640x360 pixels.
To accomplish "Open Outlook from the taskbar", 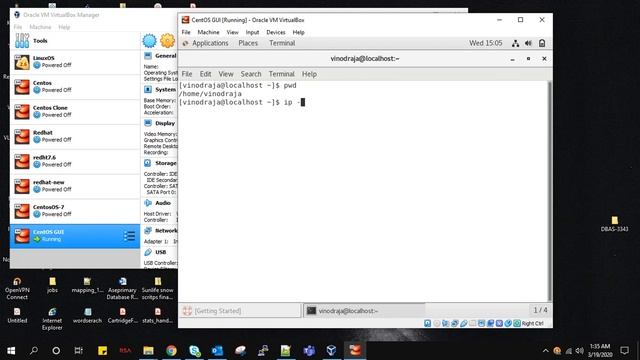I will pos(217,350).
